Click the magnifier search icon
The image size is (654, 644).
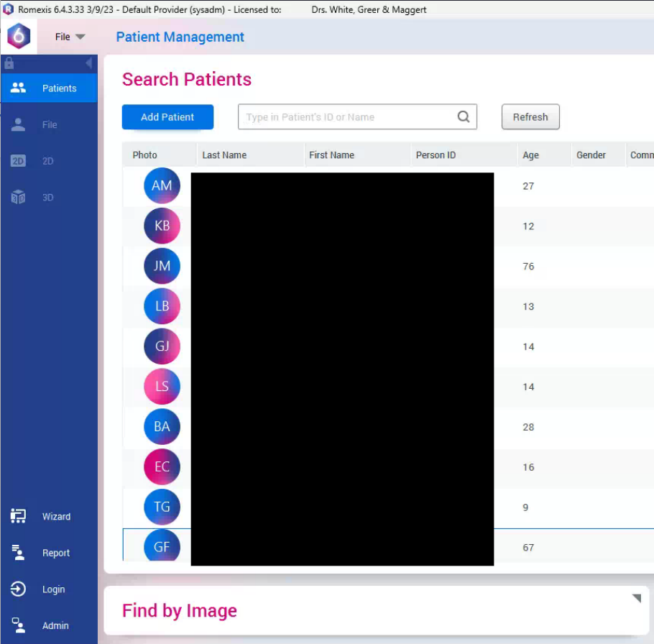pyautogui.click(x=464, y=117)
